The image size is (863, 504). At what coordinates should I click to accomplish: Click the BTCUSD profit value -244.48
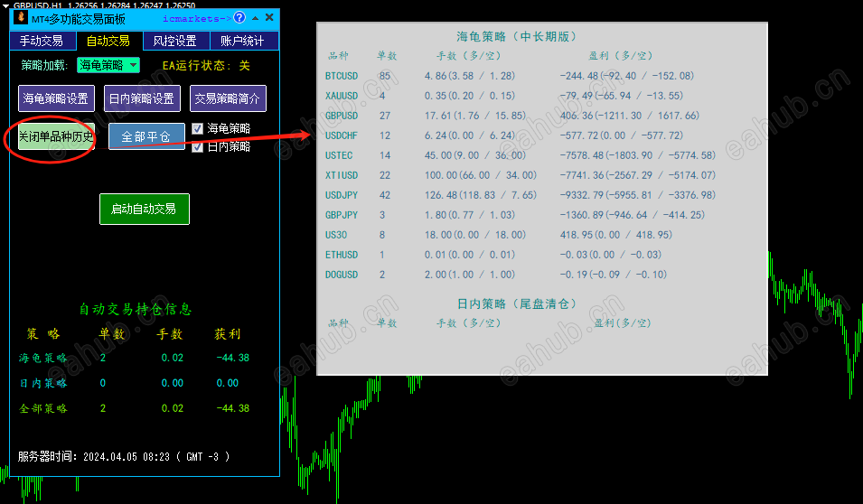tap(579, 76)
